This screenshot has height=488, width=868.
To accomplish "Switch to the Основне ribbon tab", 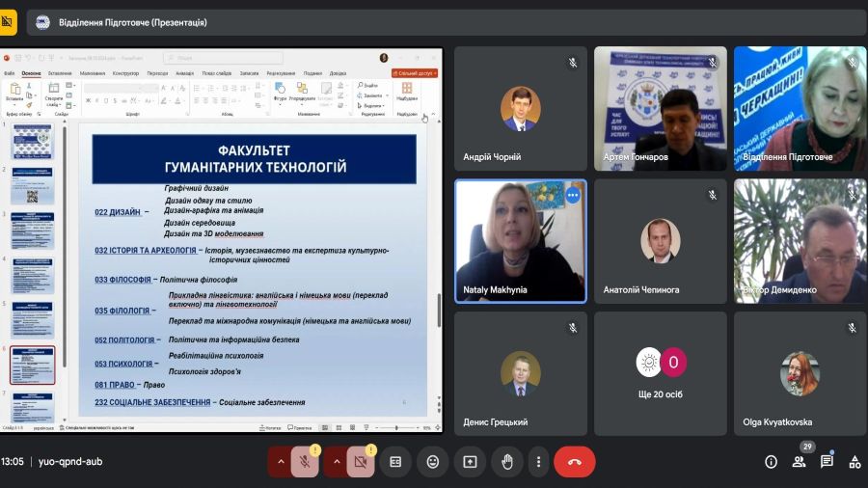I will 32,73.
